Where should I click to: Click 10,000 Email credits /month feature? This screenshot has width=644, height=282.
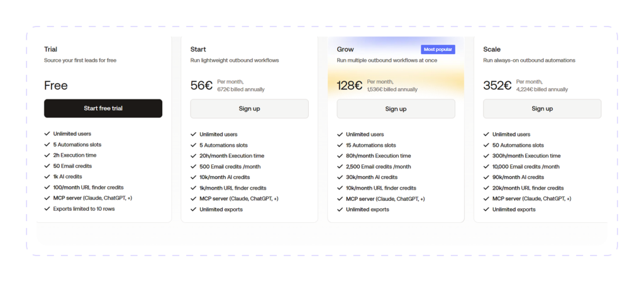click(x=526, y=167)
